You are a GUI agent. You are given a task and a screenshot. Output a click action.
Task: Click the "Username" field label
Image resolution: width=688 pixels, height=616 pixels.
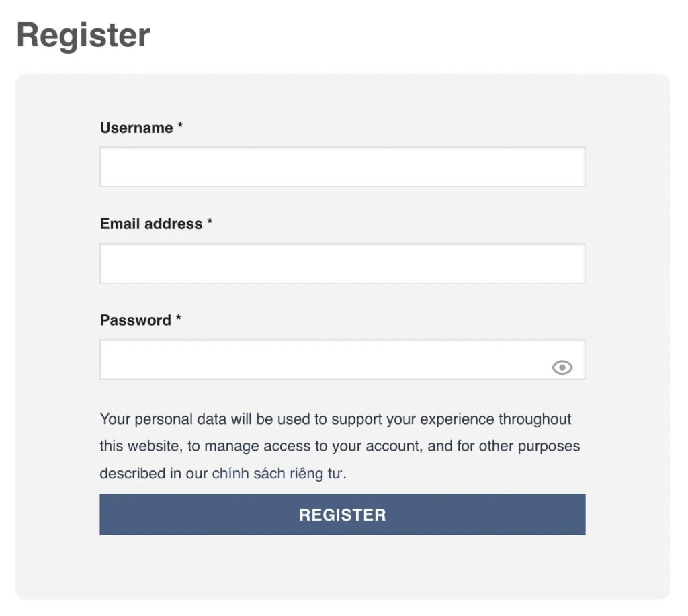pos(136,128)
